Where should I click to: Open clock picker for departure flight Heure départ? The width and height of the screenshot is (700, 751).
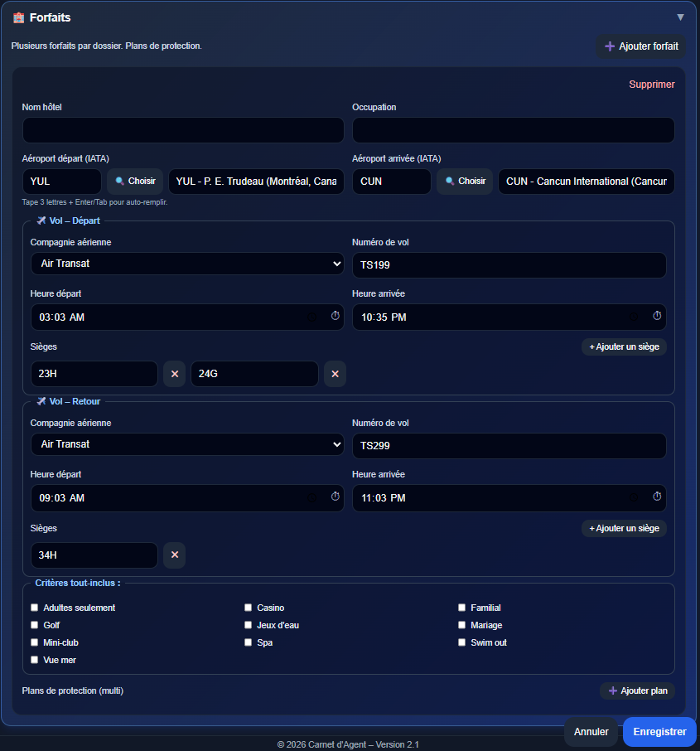(336, 317)
